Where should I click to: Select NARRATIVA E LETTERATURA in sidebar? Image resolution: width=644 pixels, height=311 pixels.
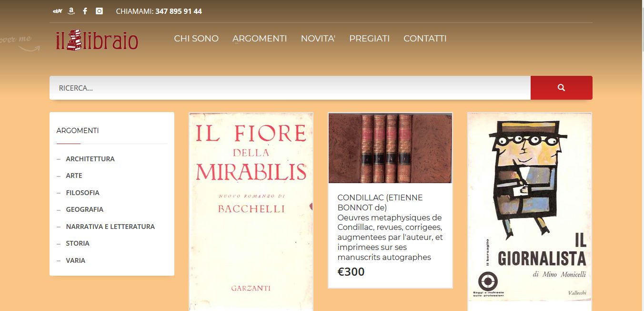[111, 227]
